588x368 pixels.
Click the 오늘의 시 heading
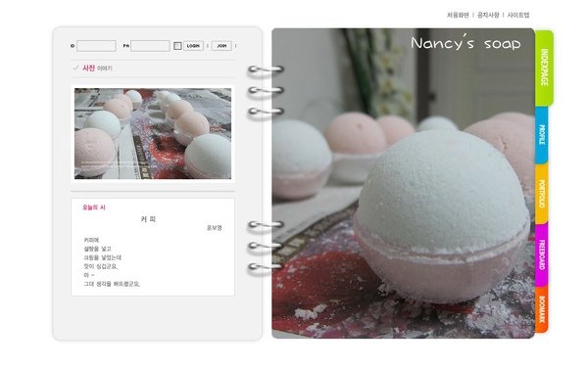[94, 207]
